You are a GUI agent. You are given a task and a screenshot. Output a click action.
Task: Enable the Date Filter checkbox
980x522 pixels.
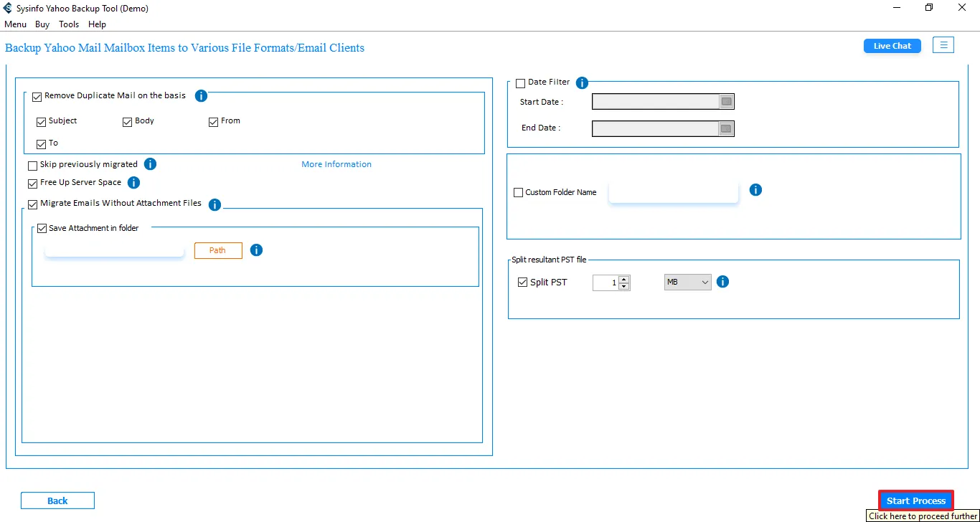(520, 84)
